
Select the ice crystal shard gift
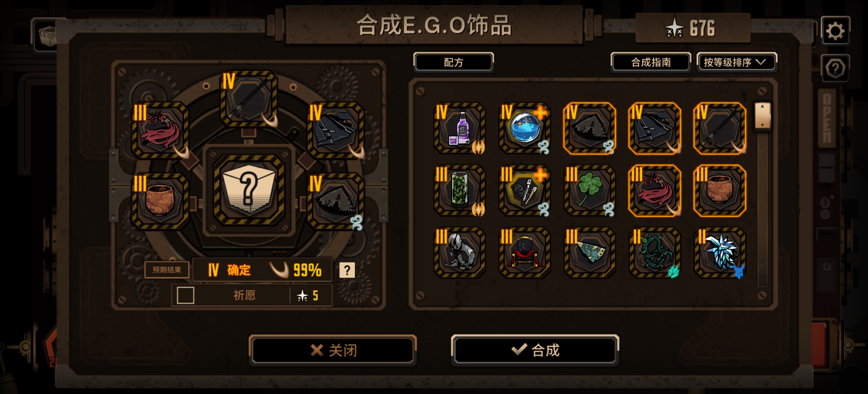click(720, 253)
